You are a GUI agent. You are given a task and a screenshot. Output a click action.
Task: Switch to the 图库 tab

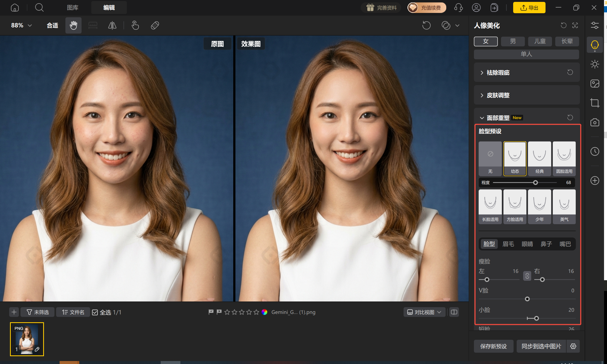click(73, 8)
